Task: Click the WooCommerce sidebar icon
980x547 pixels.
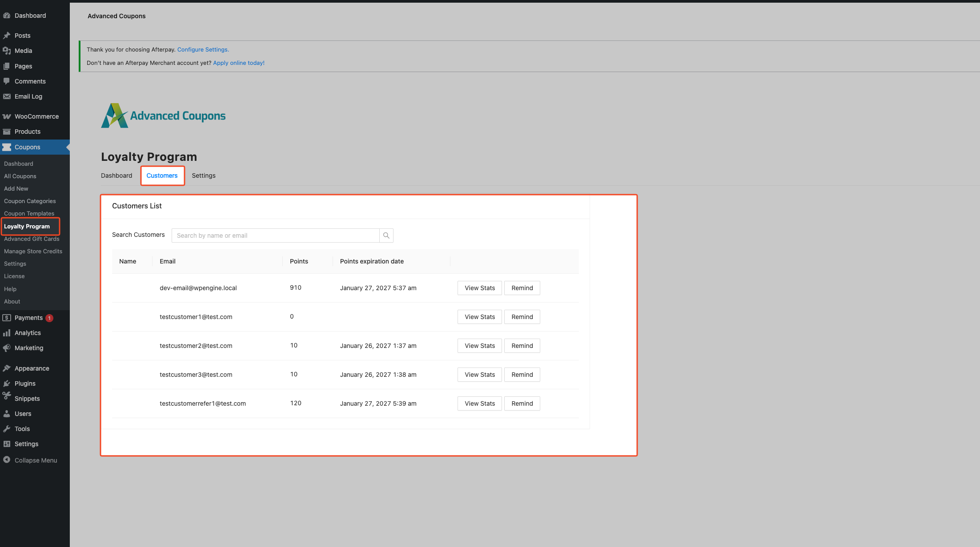Action: (x=7, y=116)
